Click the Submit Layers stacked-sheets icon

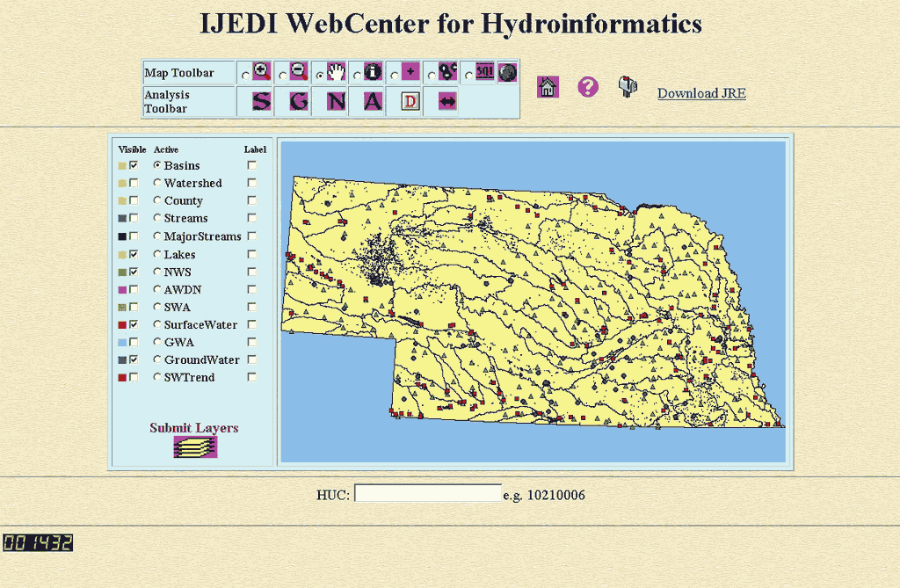tap(195, 446)
